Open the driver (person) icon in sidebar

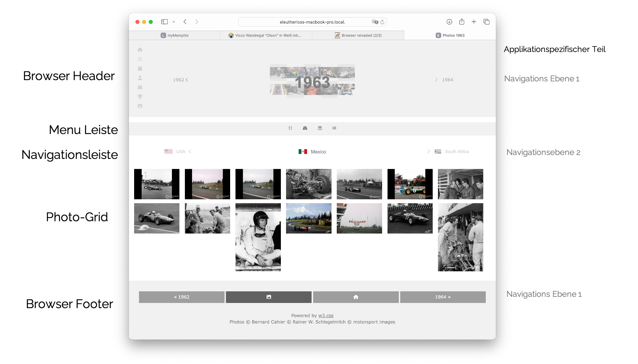(x=140, y=78)
